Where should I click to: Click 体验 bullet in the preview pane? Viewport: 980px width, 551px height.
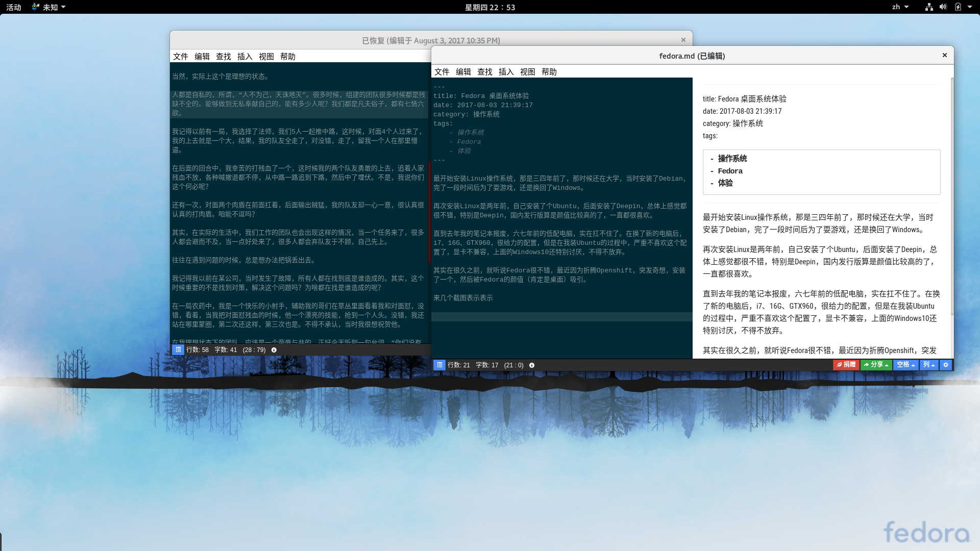coord(725,183)
